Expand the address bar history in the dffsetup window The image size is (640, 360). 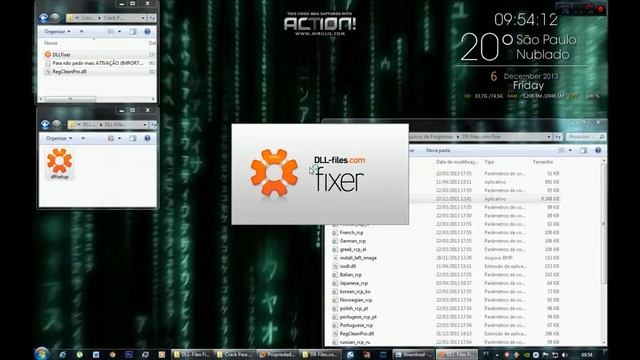coord(144,124)
